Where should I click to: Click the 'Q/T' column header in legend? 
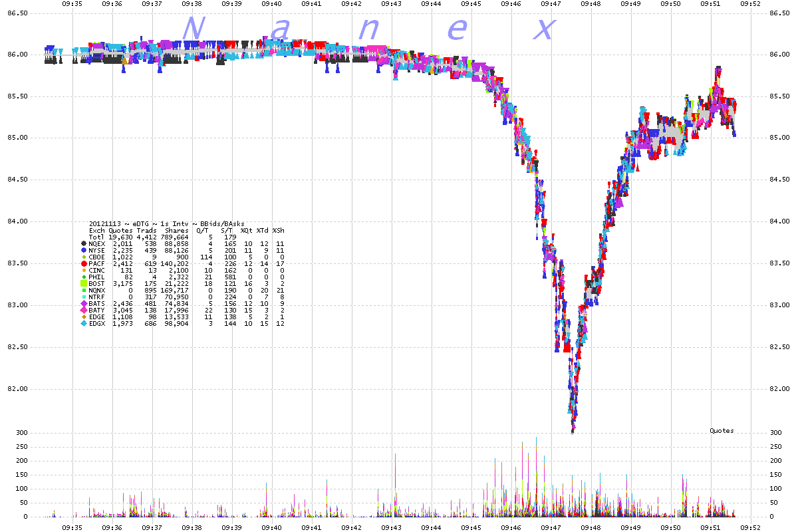203,231
